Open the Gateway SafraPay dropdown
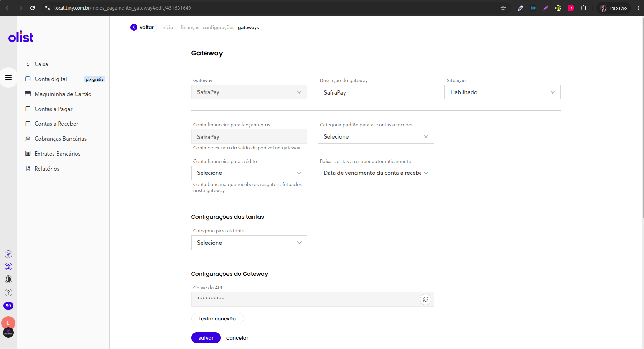The image size is (644, 349). 249,92
